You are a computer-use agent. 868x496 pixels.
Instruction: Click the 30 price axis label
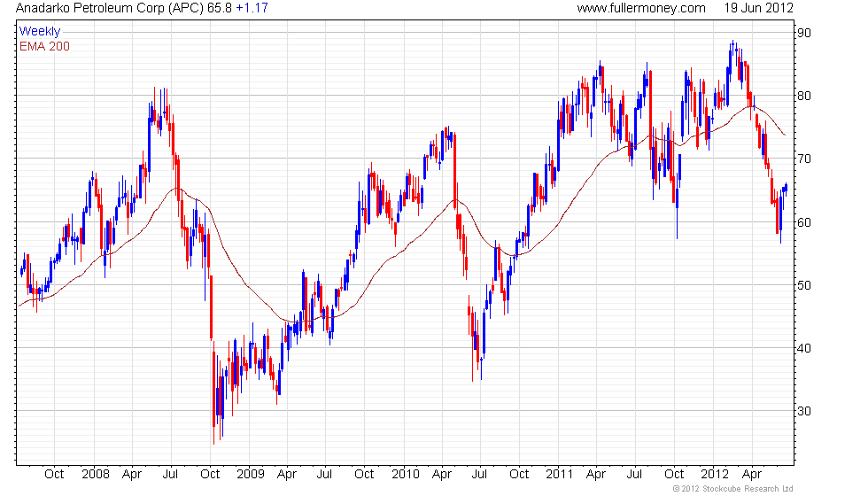click(x=804, y=411)
